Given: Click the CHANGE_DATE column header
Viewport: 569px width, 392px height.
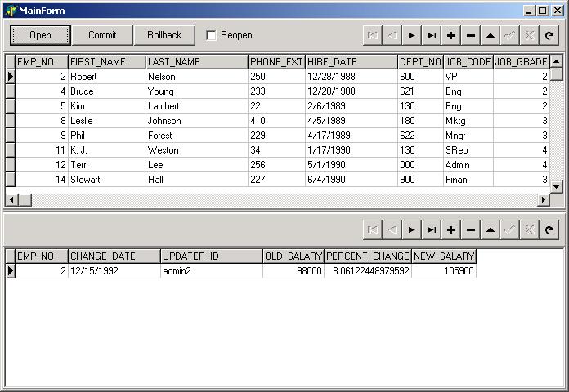Looking at the screenshot, I should (x=114, y=256).
